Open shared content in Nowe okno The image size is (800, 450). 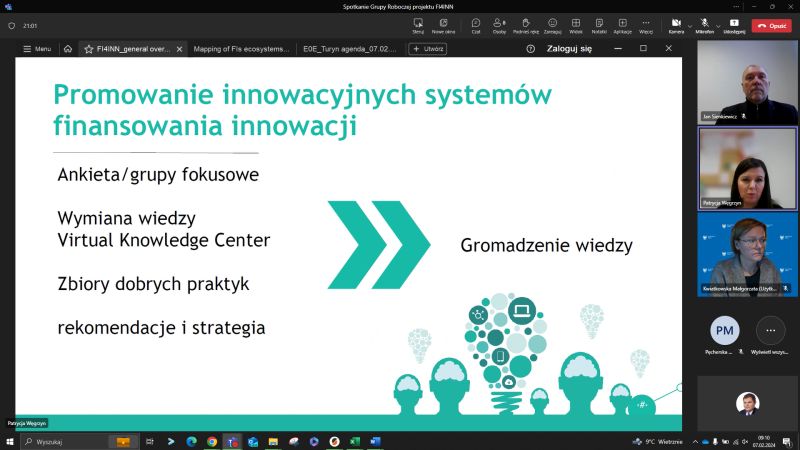(x=443, y=26)
